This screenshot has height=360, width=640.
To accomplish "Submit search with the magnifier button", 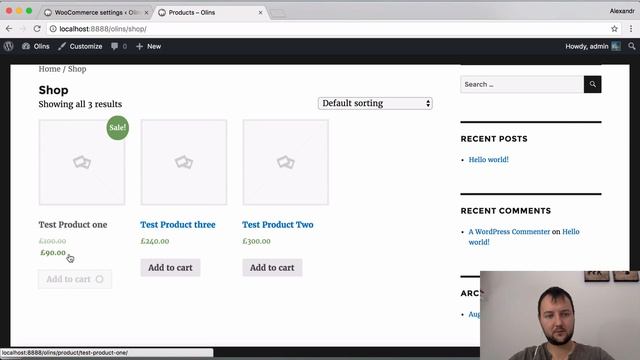I will pyautogui.click(x=593, y=84).
